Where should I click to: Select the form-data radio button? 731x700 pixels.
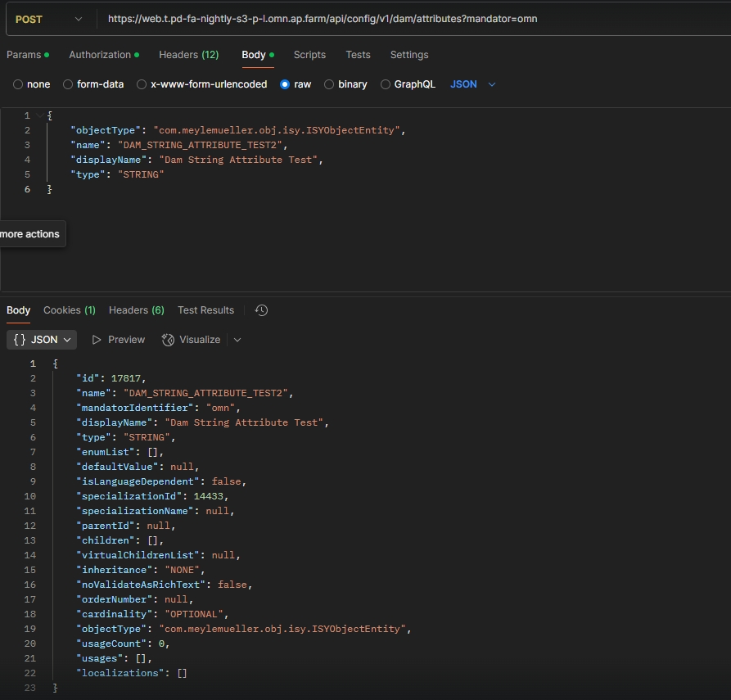point(68,84)
